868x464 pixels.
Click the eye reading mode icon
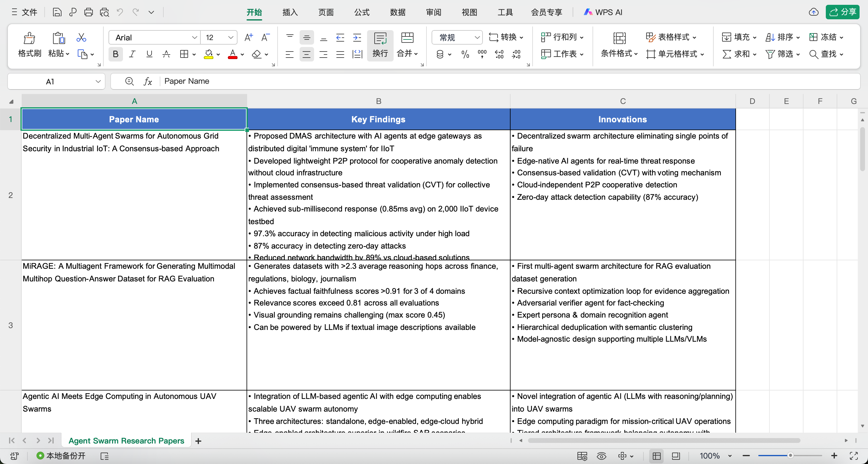602,456
